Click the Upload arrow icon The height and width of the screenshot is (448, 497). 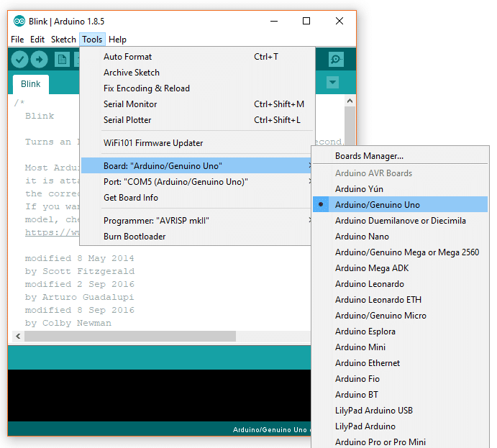tap(39, 60)
